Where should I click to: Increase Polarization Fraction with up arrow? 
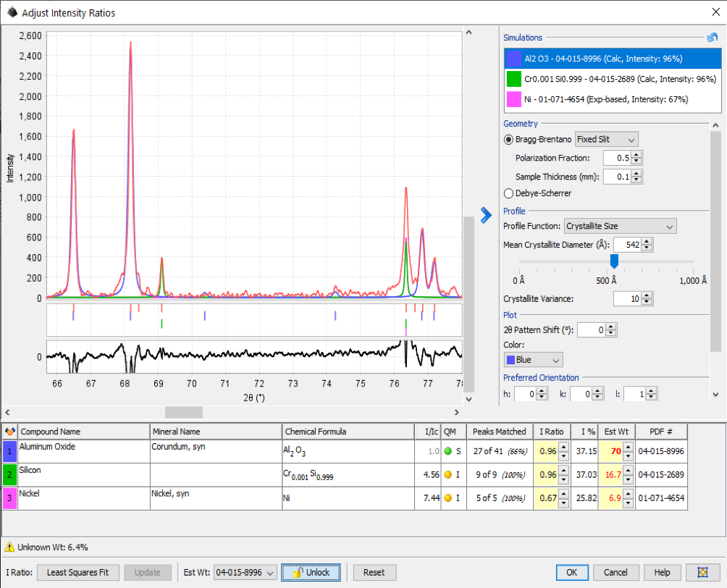[x=636, y=155]
